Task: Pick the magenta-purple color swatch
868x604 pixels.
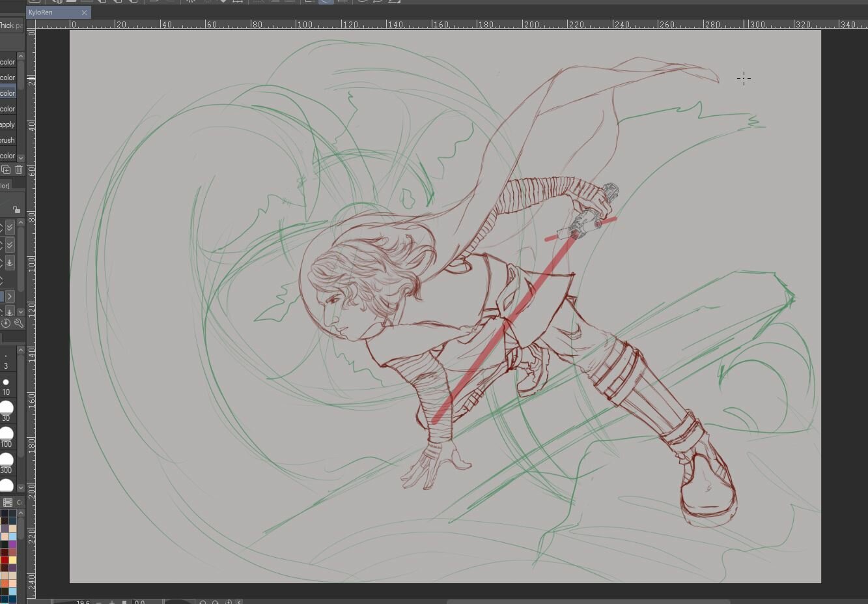Action: click(x=12, y=544)
